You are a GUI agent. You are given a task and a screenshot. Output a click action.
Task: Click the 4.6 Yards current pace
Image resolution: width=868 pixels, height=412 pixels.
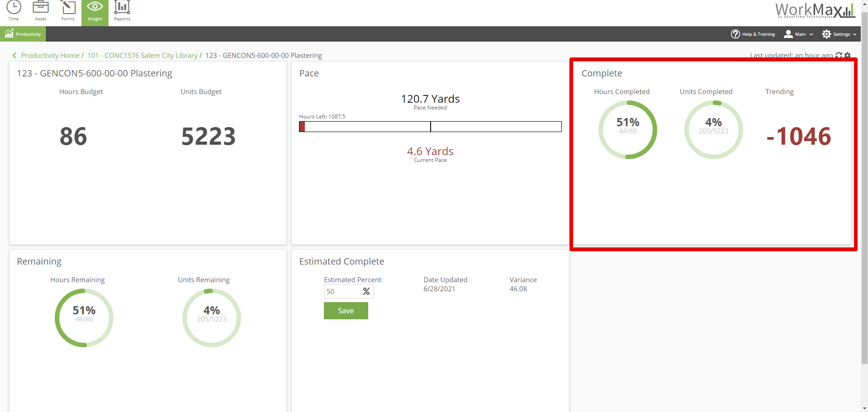pyautogui.click(x=430, y=151)
